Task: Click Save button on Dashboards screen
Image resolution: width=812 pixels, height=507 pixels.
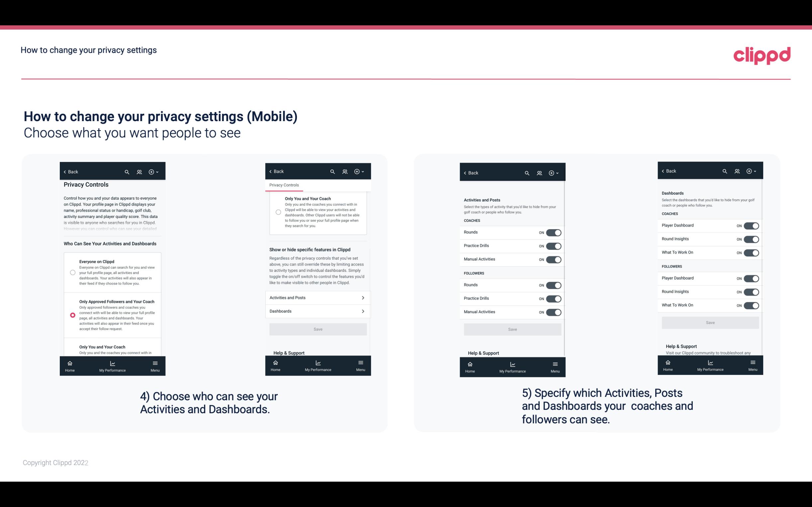Action: (710, 323)
